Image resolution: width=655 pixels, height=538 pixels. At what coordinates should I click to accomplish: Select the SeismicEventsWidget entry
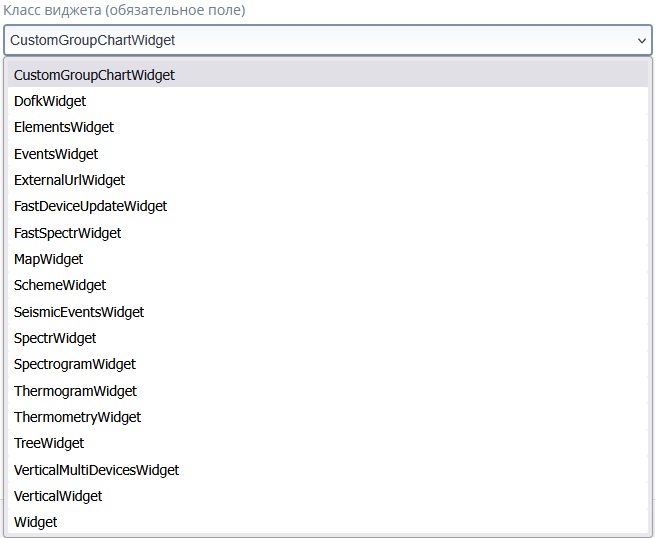pos(79,312)
